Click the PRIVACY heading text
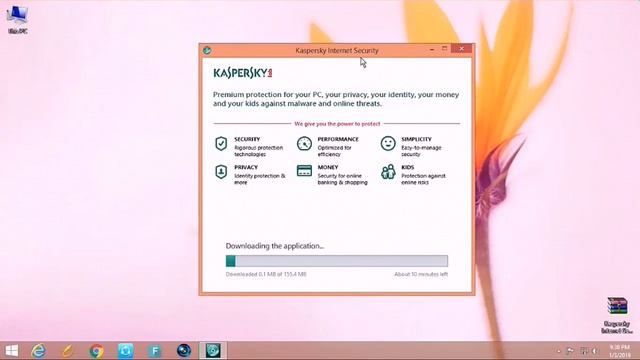The width and height of the screenshot is (640, 360). (246, 167)
